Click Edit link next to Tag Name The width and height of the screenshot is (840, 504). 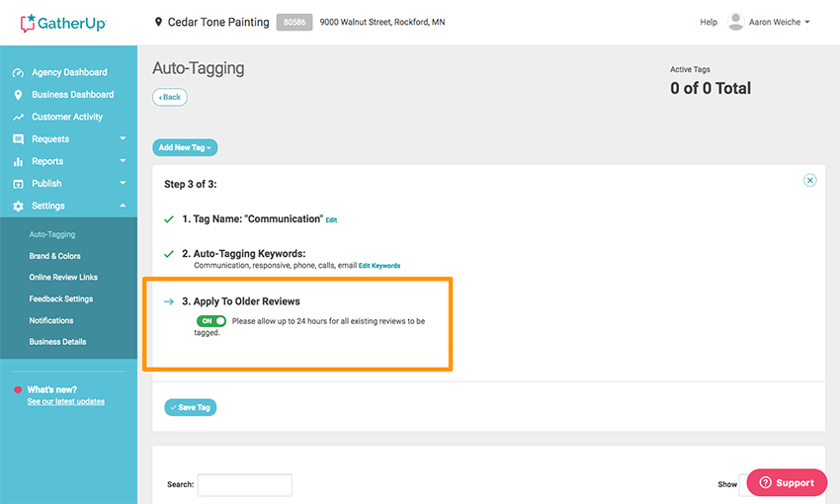[x=331, y=220]
